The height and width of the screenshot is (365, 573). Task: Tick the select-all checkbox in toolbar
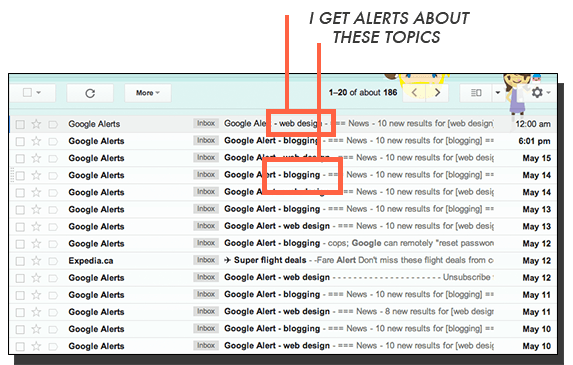click(27, 92)
